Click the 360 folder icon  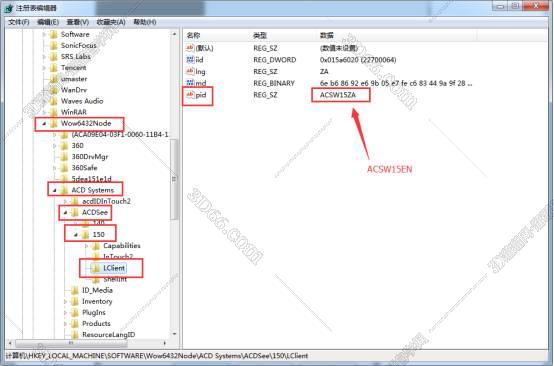(64, 146)
